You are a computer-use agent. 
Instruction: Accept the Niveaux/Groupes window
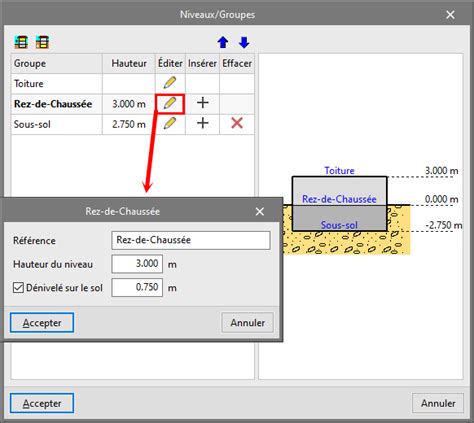click(42, 403)
